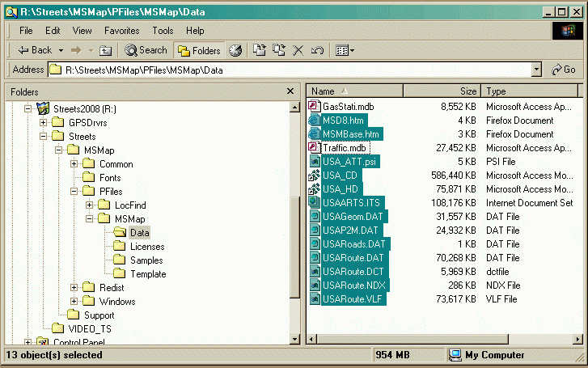Image resolution: width=588 pixels, height=368 pixels.
Task: Select the USARoute.VLF file icon
Action: [x=314, y=299]
